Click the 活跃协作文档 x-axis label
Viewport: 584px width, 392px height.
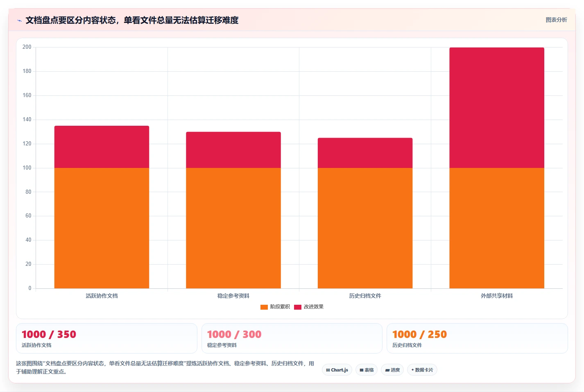click(102, 296)
